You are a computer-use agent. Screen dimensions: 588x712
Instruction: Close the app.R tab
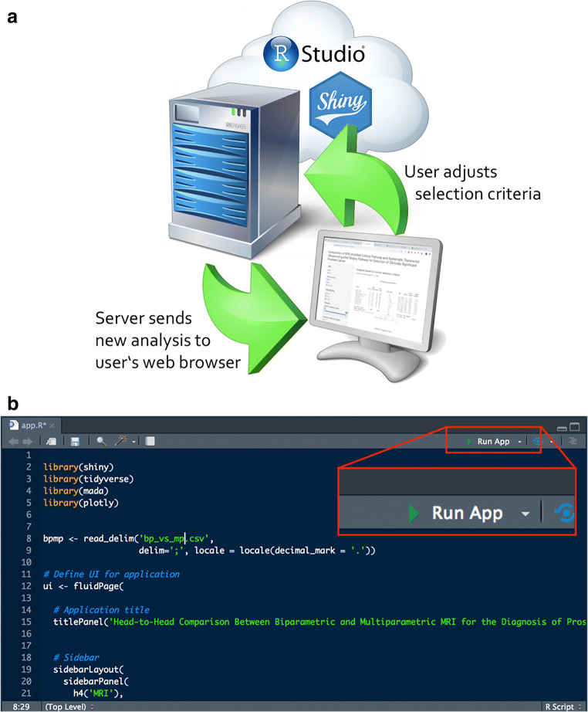(52, 426)
